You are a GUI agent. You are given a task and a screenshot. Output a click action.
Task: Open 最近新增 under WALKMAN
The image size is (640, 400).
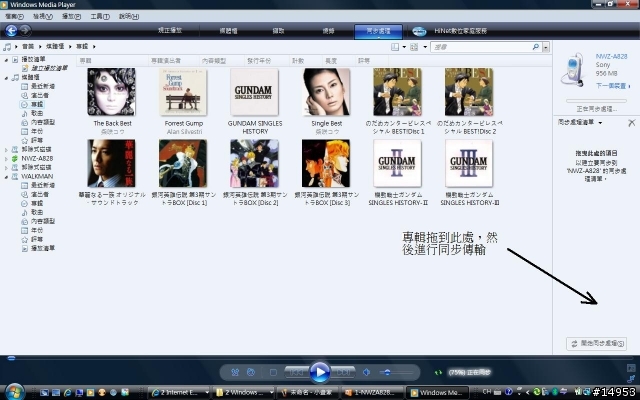pos(43,185)
